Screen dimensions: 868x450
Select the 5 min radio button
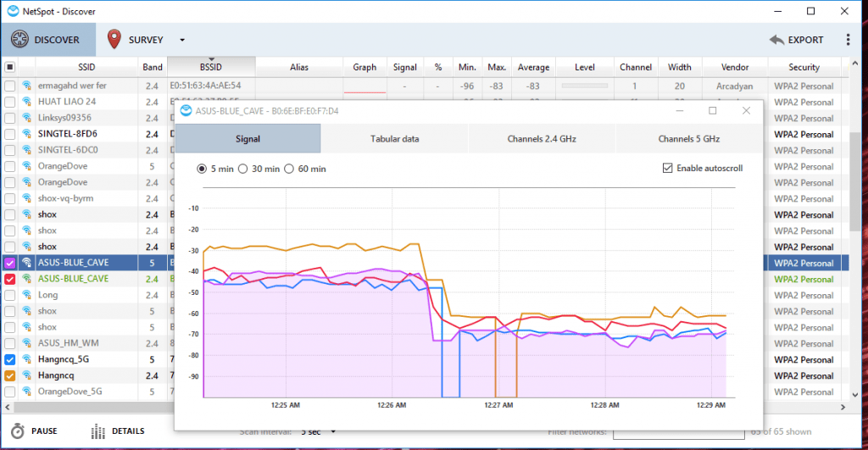[x=202, y=169]
